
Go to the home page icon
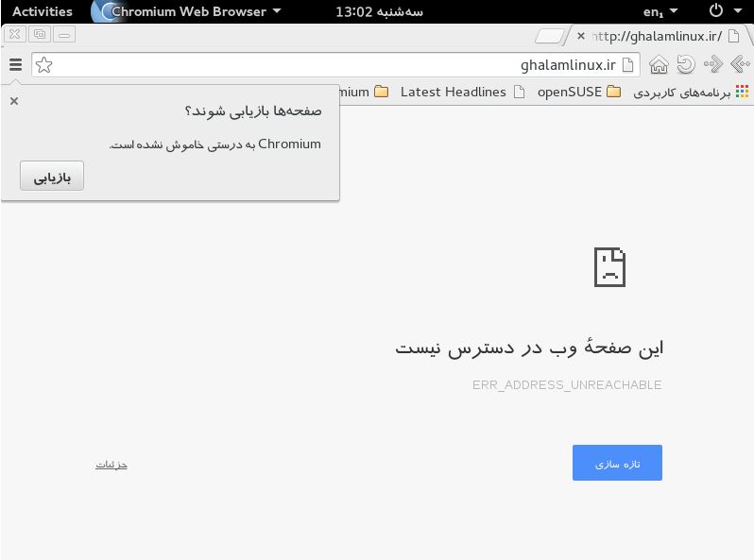[x=659, y=64]
